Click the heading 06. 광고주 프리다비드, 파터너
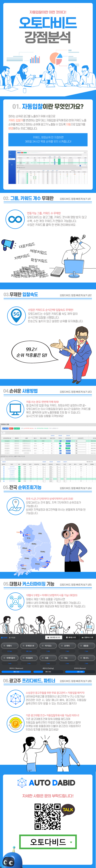Viewport: 96px width, 868px height. 29,681
